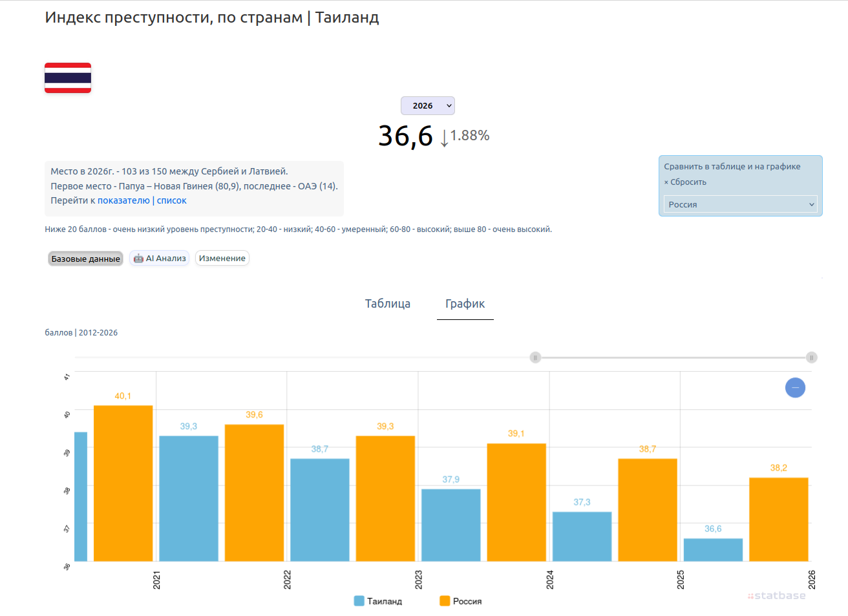Open the Россия comparison country dropdown
848x616 pixels.
coord(741,204)
